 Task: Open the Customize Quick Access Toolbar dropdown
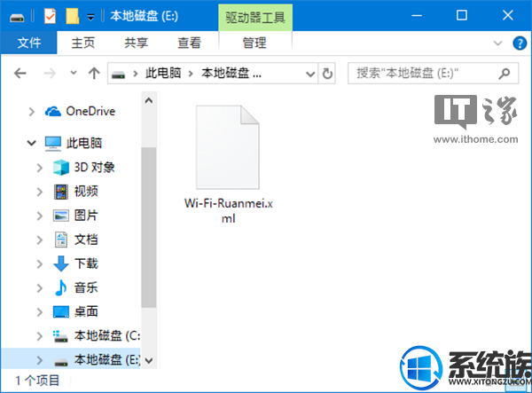(x=90, y=17)
